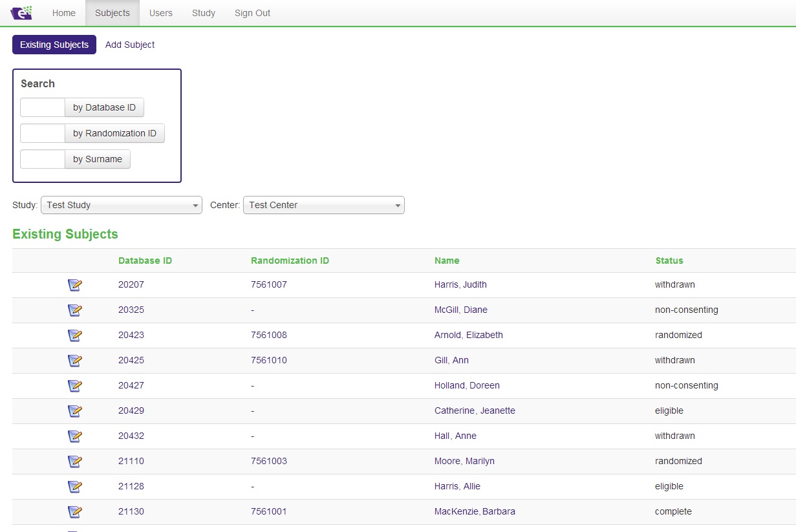Click edit icon for MacKenzie, Barbara

[x=75, y=512]
